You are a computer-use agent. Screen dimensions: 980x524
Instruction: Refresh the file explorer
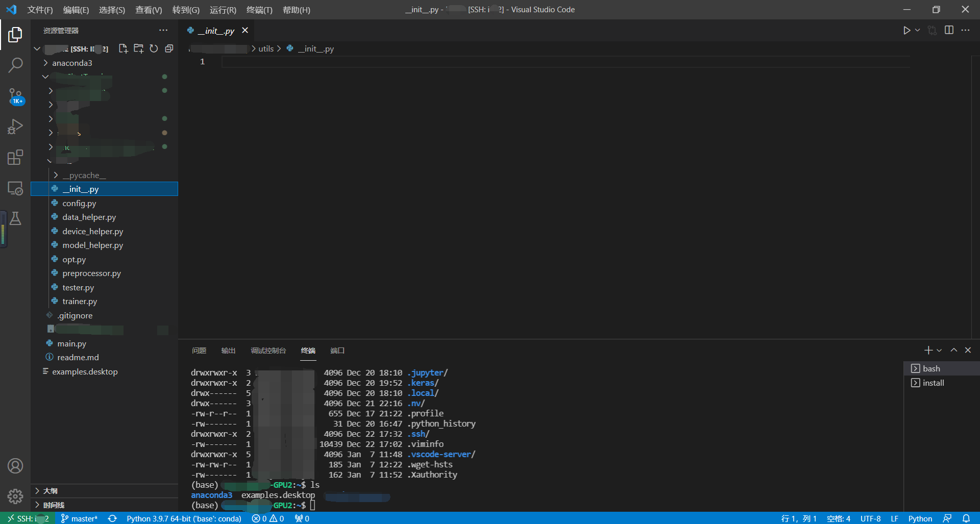154,48
